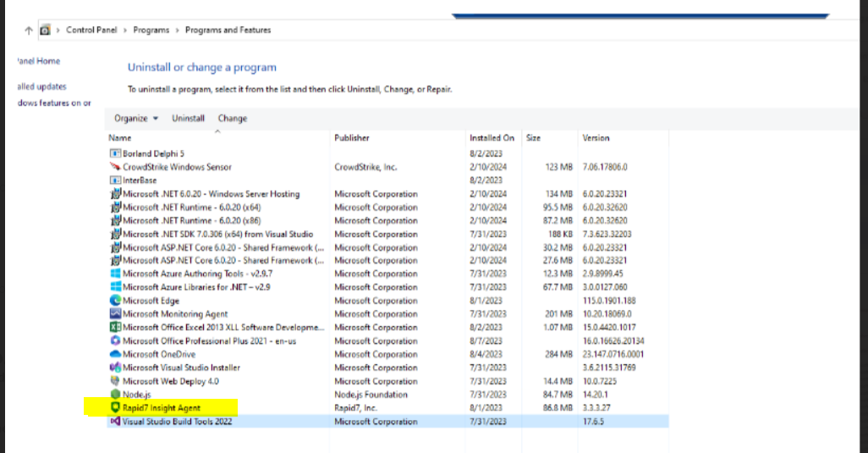Click version 7.3.623.32203
The height and width of the screenshot is (453, 868).
coord(607,234)
